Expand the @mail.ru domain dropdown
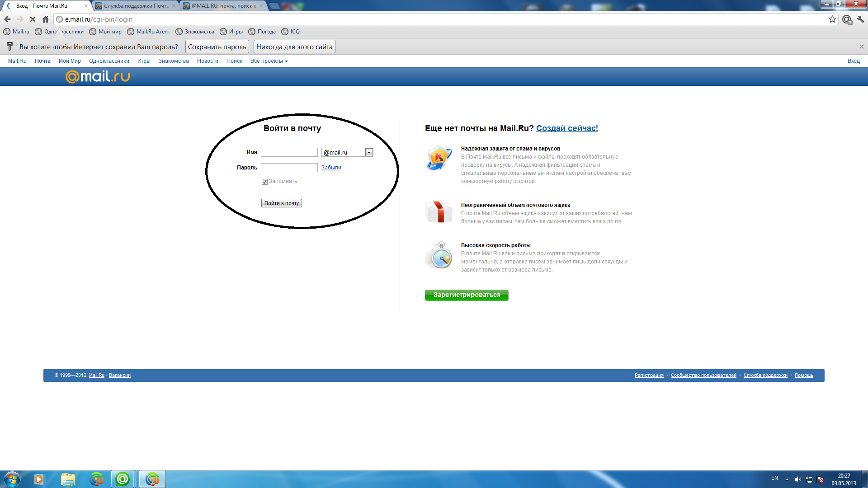The width and height of the screenshot is (868, 488). click(369, 153)
